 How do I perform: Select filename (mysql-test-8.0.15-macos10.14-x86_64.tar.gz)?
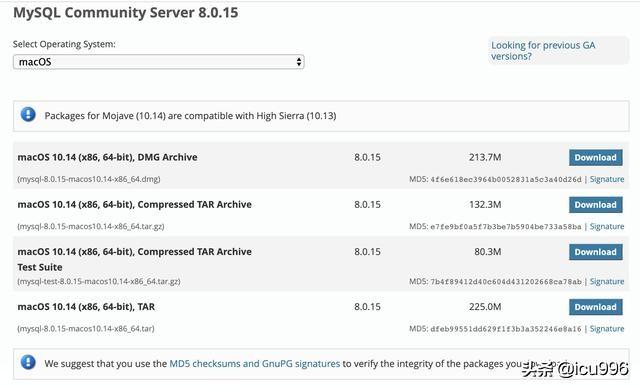pos(99,282)
